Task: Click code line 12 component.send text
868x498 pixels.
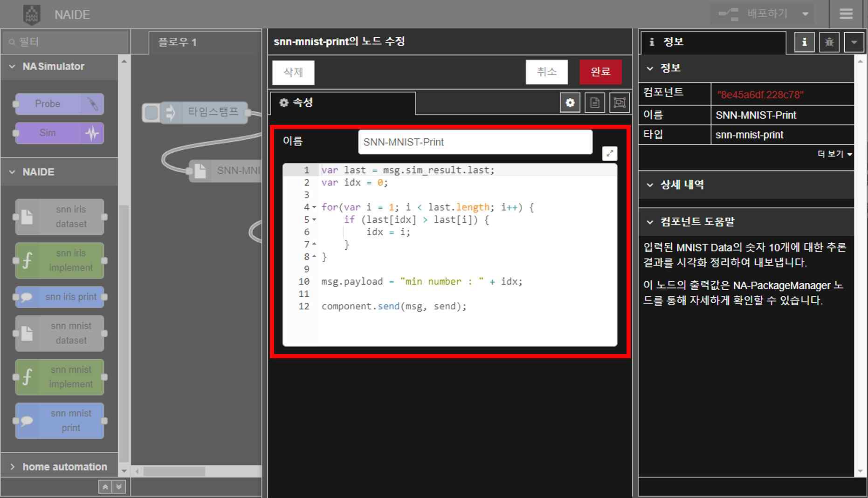Action: click(x=393, y=307)
